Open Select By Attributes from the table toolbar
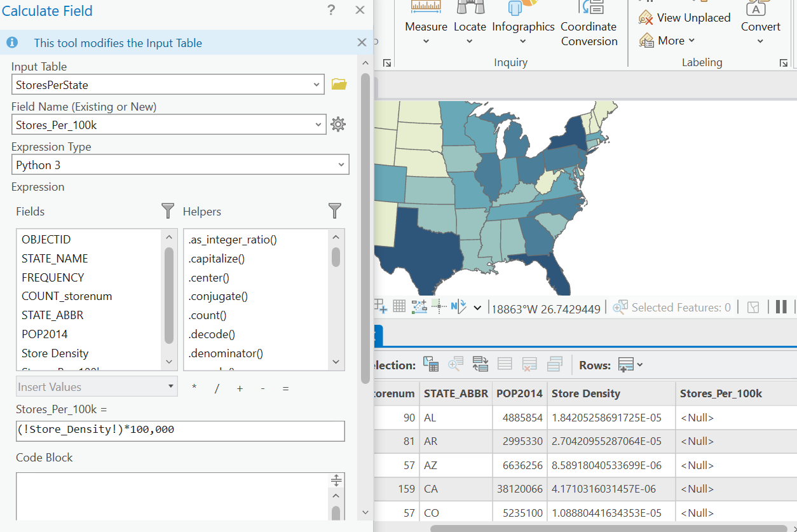This screenshot has width=797, height=532. pos(430,364)
